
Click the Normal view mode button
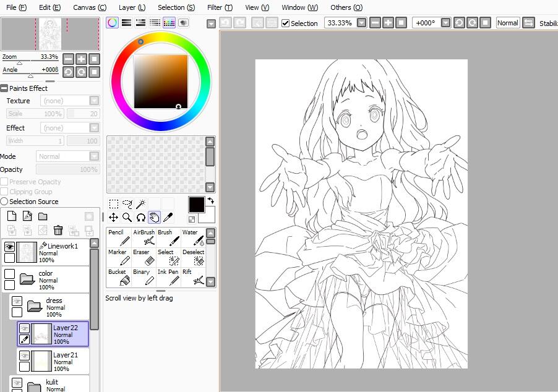(508, 23)
